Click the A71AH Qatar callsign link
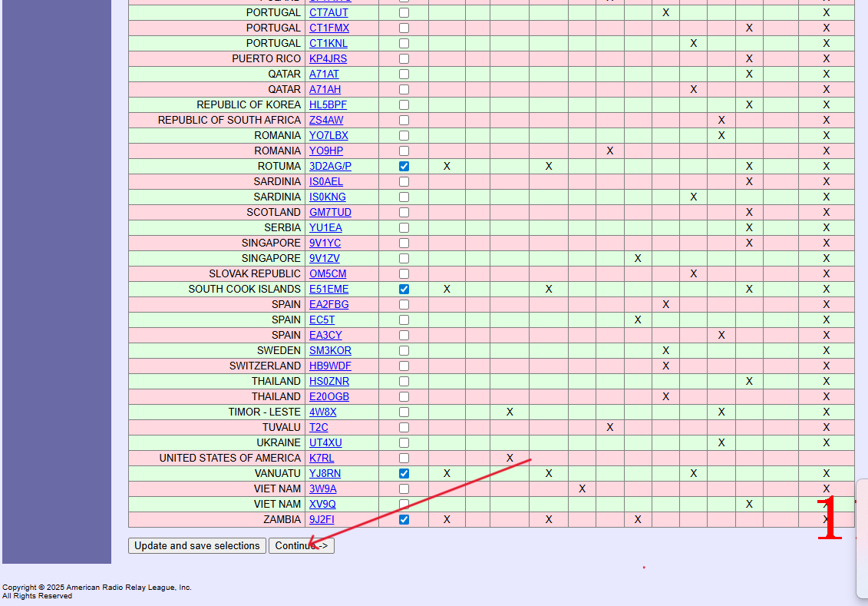 pyautogui.click(x=325, y=89)
